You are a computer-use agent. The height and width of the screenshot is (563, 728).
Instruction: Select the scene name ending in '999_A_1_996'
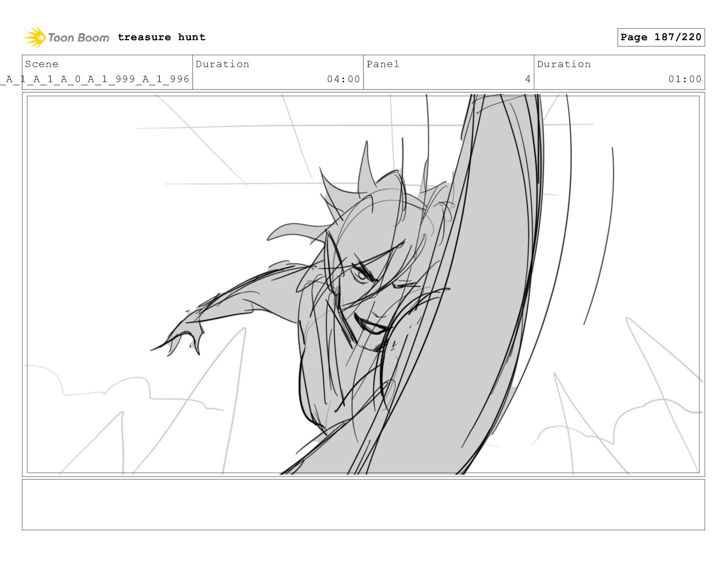95,79
